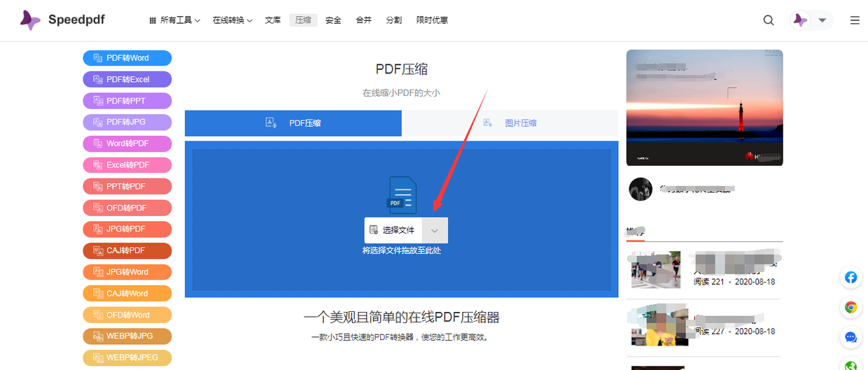Open the lighthouse sunset banner image
This screenshot has height=370, width=868.
(x=704, y=108)
